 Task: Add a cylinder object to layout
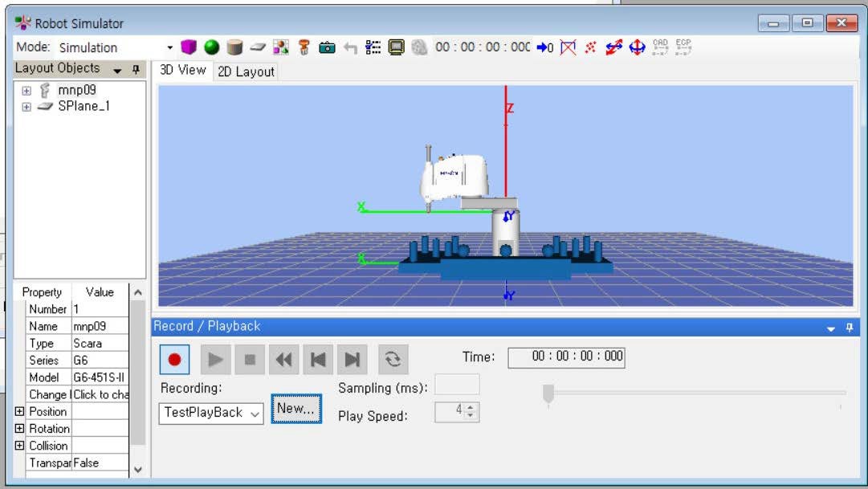tap(234, 47)
